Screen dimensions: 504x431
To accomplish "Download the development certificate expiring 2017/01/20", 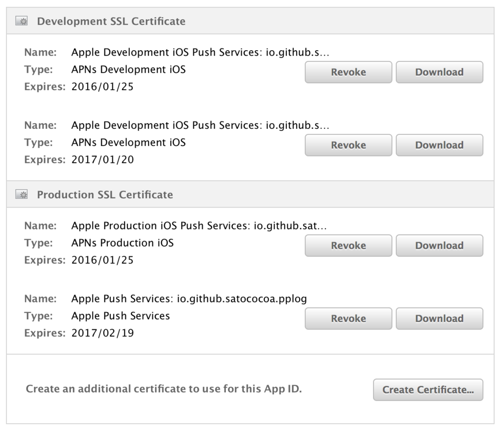I will click(x=439, y=145).
